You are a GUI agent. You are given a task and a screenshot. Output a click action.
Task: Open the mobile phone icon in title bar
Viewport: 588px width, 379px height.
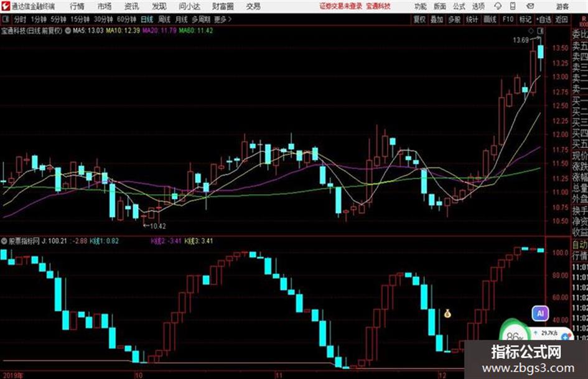(x=513, y=6)
